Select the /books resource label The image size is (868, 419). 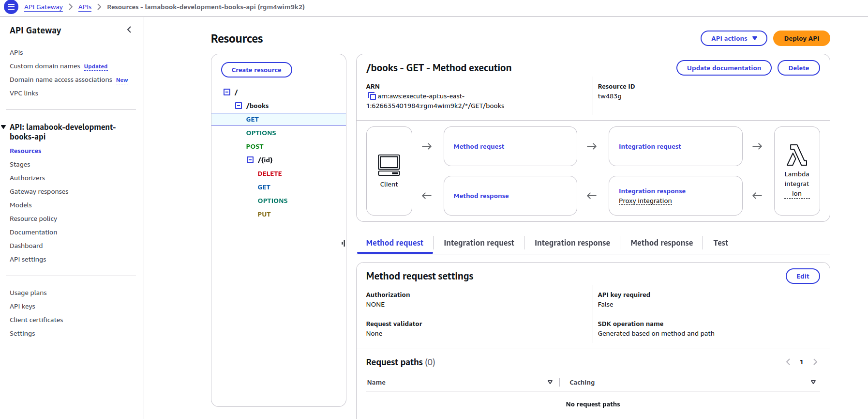pyautogui.click(x=257, y=106)
